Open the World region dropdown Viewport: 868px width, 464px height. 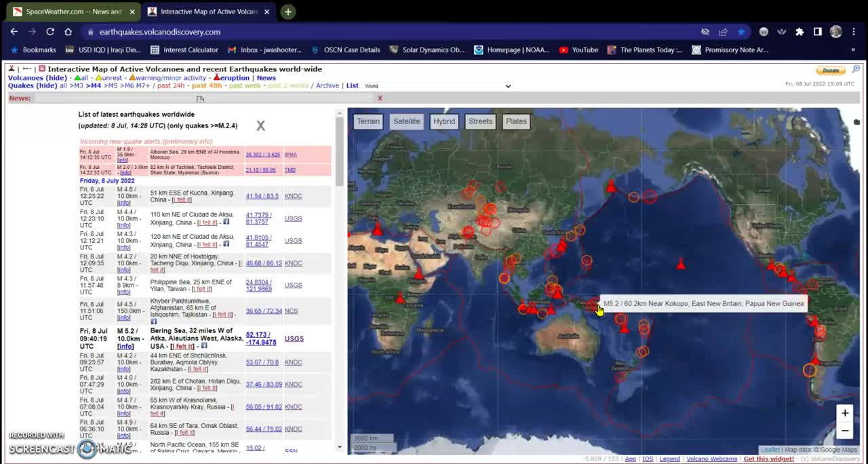437,86
